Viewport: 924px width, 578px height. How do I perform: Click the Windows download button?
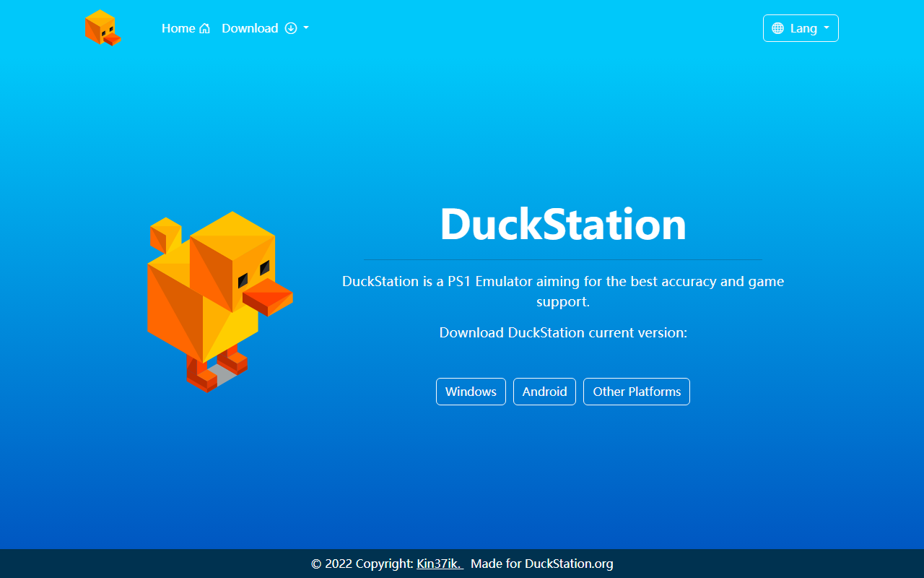click(471, 392)
